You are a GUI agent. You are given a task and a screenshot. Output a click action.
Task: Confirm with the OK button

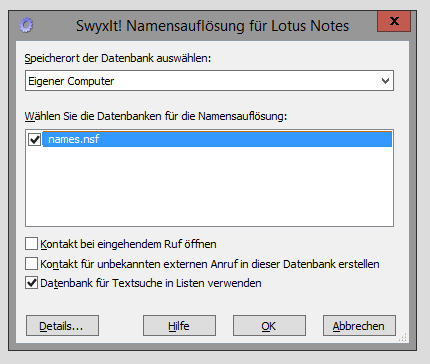(269, 326)
